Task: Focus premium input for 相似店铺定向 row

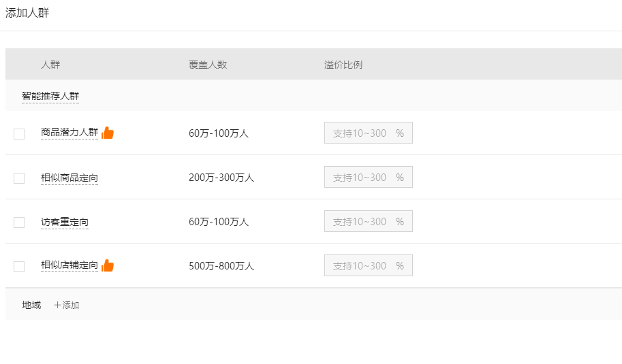Action: coord(369,265)
